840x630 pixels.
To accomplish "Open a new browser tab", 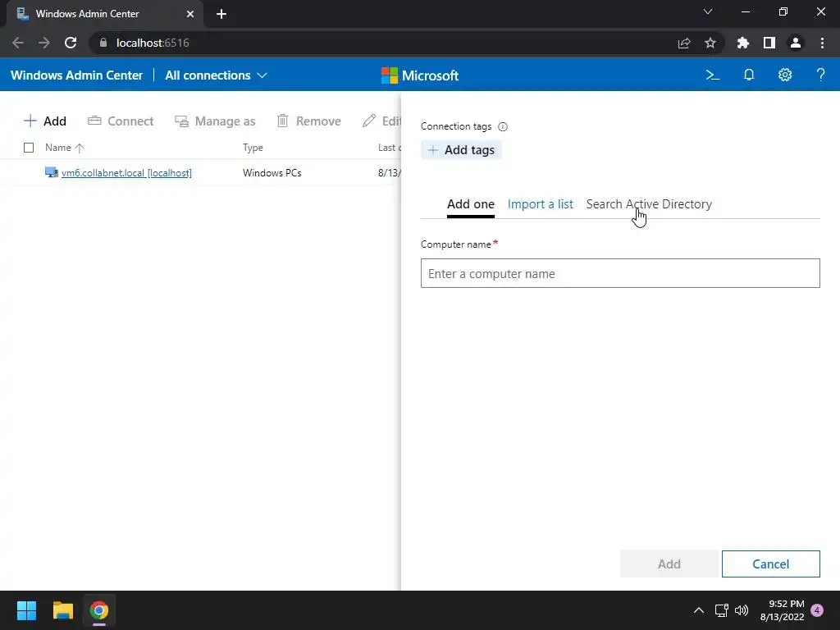I will [x=221, y=14].
